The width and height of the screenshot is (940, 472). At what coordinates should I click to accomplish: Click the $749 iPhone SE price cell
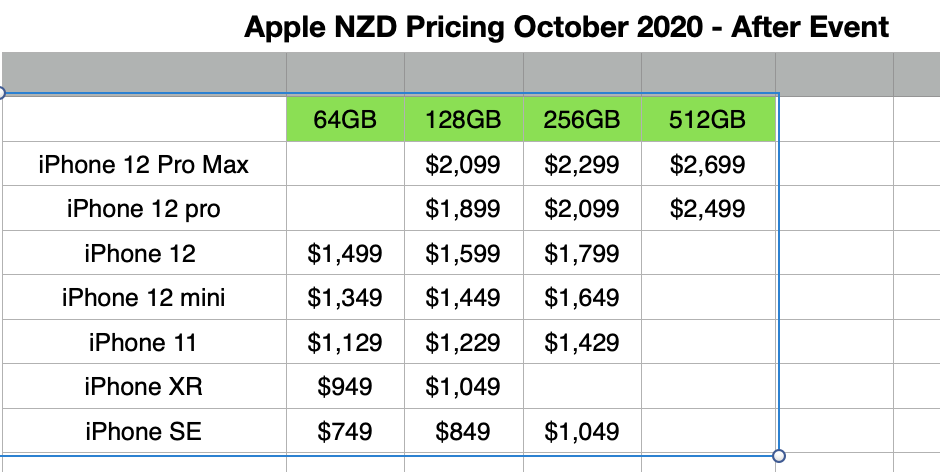pyautogui.click(x=345, y=432)
